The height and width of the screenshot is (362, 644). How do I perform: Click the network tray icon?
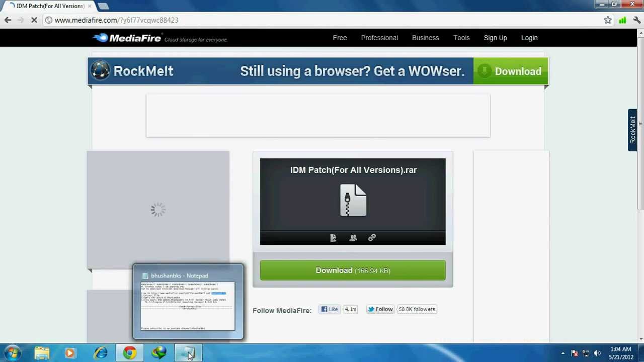tap(586, 353)
